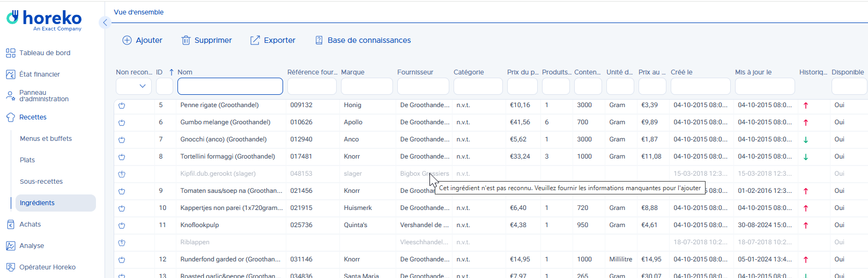Open the Non reconnu filter dropdown
Viewport: 868px width, 278px height.
(133, 86)
